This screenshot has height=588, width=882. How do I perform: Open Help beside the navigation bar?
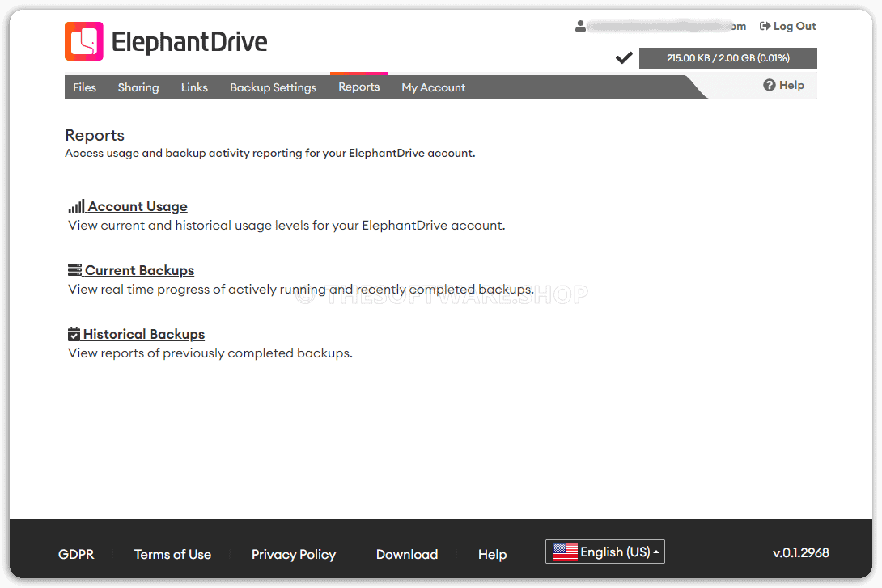coord(783,86)
